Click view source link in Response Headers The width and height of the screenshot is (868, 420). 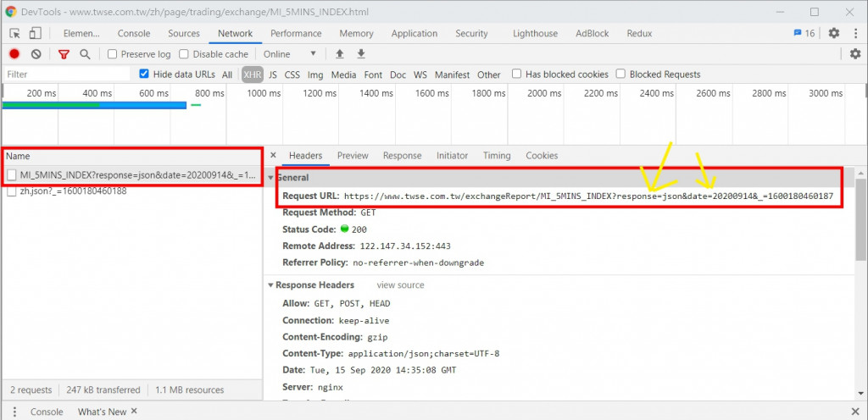click(400, 285)
